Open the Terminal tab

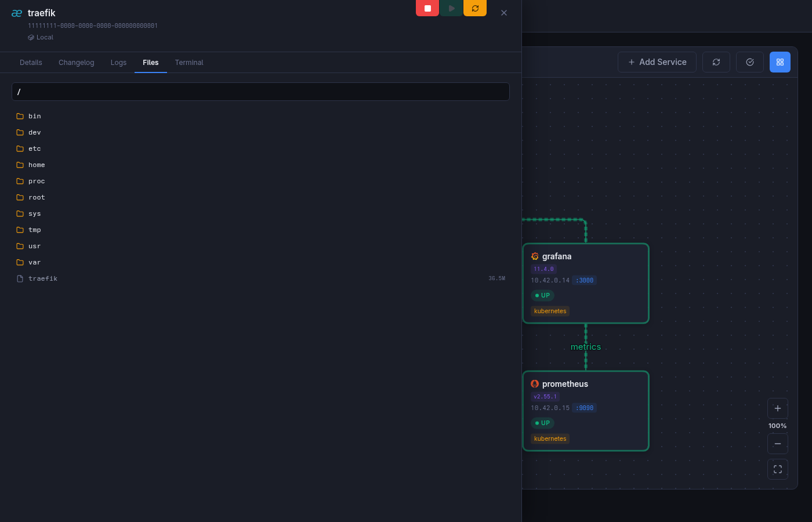(x=189, y=63)
